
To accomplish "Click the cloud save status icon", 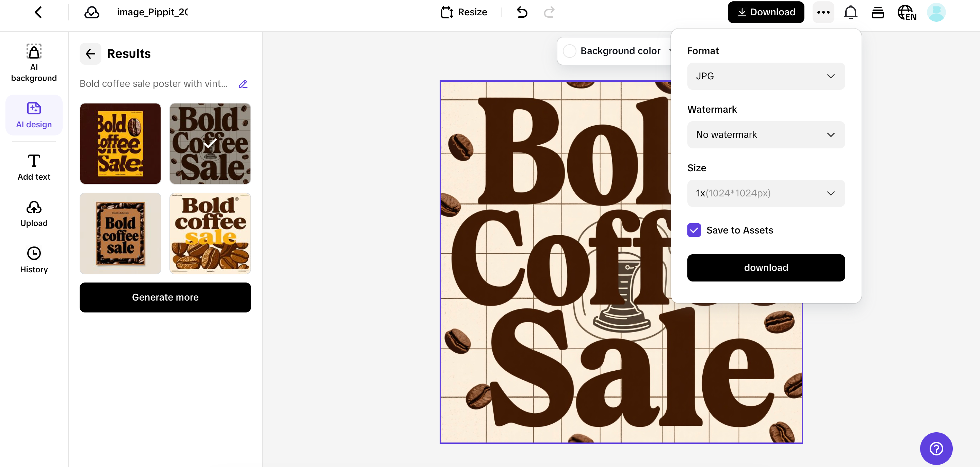I will [92, 12].
